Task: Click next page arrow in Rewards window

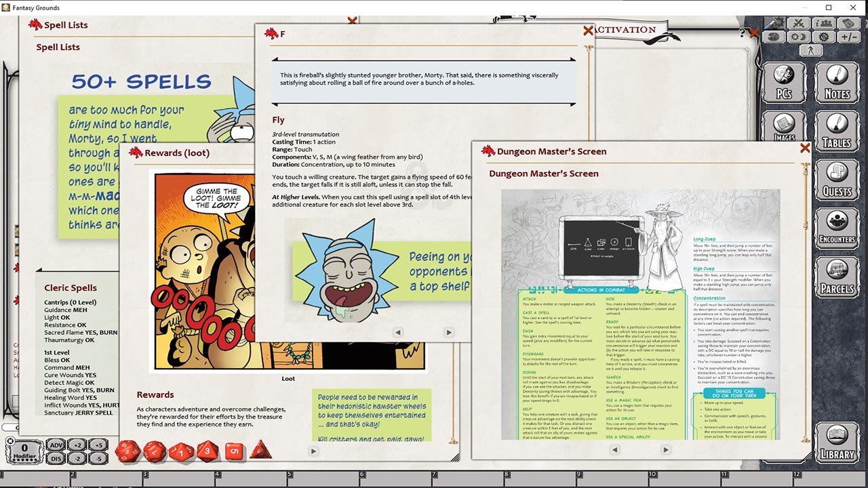Action: tap(313, 451)
